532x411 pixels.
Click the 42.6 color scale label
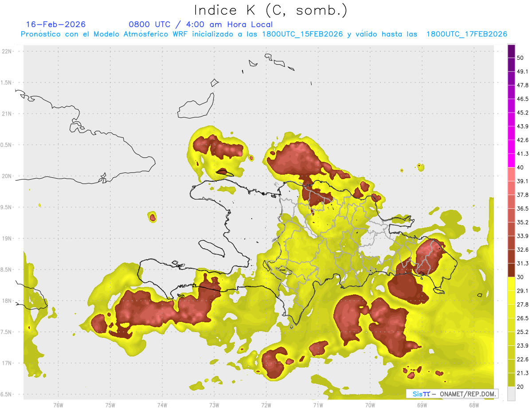coord(523,140)
